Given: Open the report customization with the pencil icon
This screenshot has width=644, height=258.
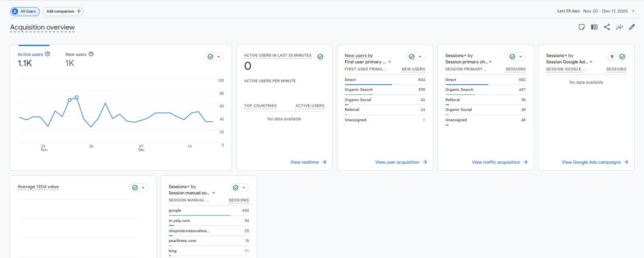Looking at the screenshot, I should click(x=632, y=27).
